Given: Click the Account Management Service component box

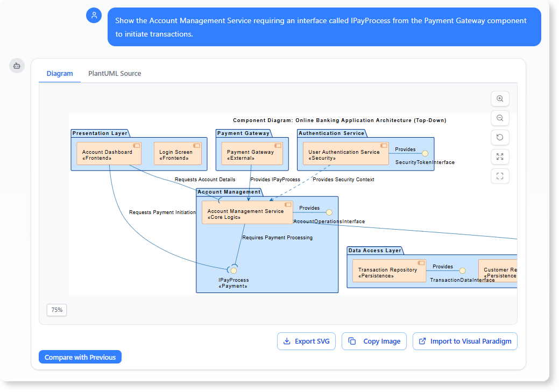Looking at the screenshot, I should (x=247, y=212).
